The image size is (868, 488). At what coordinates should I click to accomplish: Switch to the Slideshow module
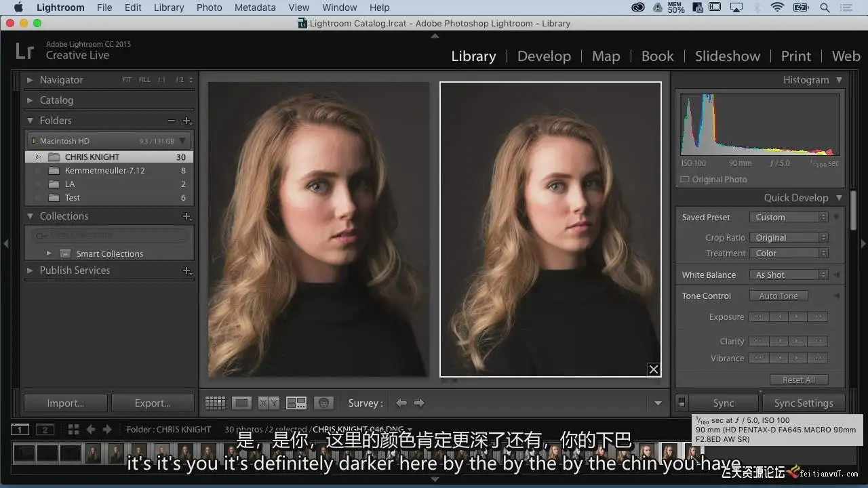pyautogui.click(x=728, y=56)
